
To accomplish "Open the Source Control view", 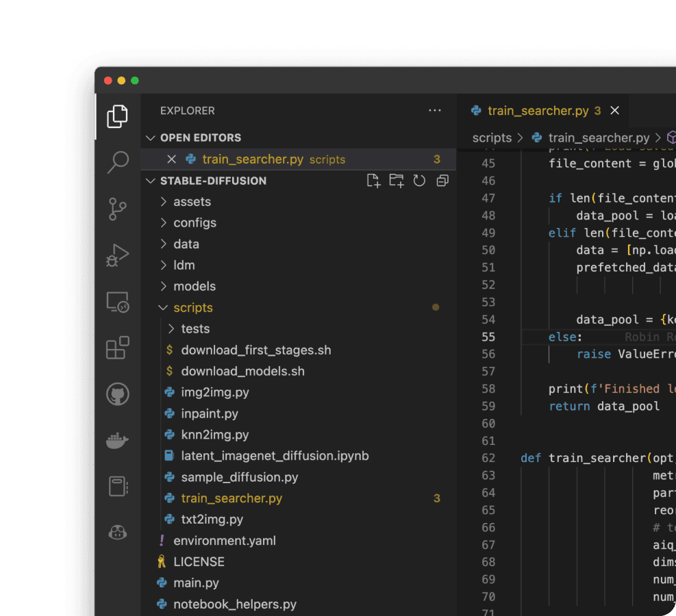I will 117,209.
